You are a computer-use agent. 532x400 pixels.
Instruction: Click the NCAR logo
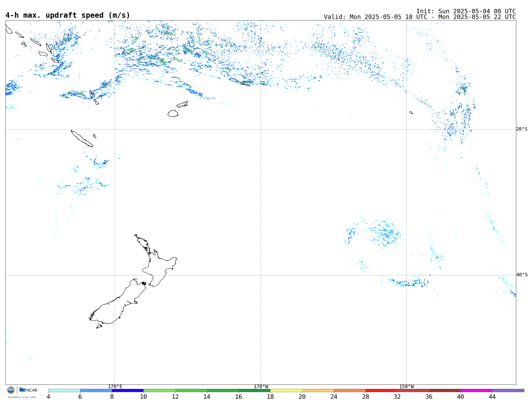coord(28,390)
